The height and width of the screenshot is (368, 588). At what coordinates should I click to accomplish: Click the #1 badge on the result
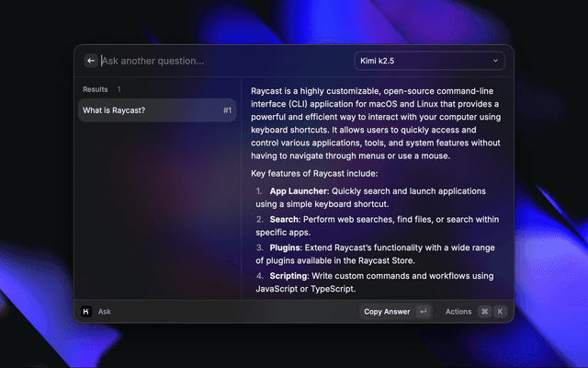tap(227, 110)
